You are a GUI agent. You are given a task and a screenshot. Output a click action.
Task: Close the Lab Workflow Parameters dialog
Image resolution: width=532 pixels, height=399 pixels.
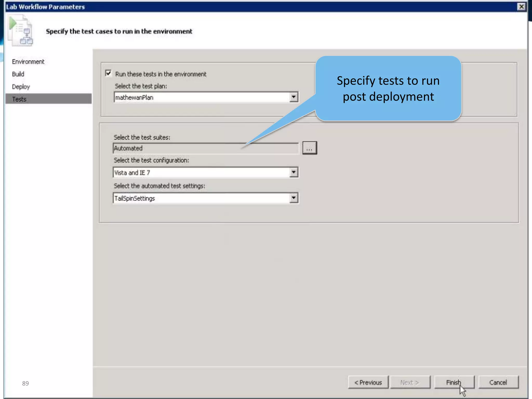pos(521,7)
